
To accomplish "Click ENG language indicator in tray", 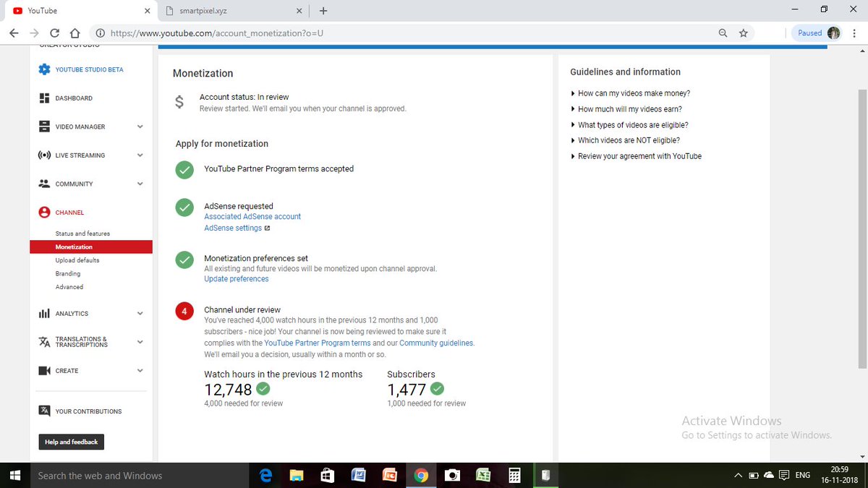I will click(802, 476).
